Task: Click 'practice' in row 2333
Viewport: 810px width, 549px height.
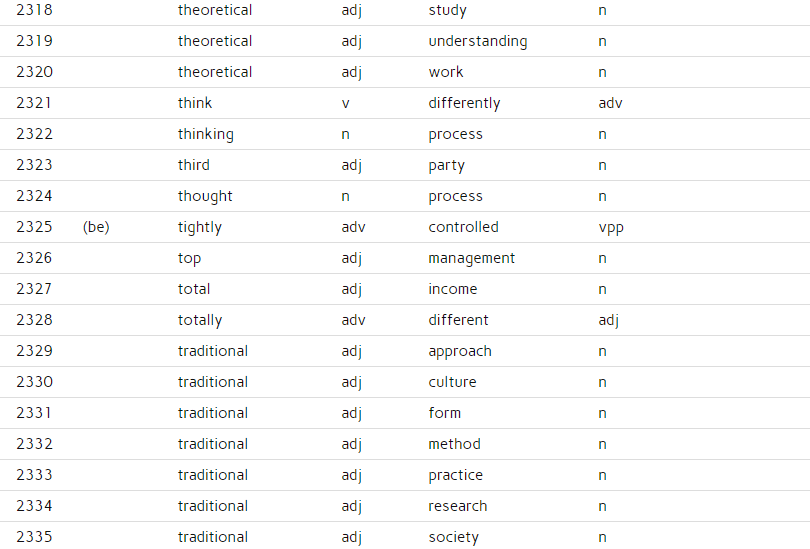Action: pos(456,475)
